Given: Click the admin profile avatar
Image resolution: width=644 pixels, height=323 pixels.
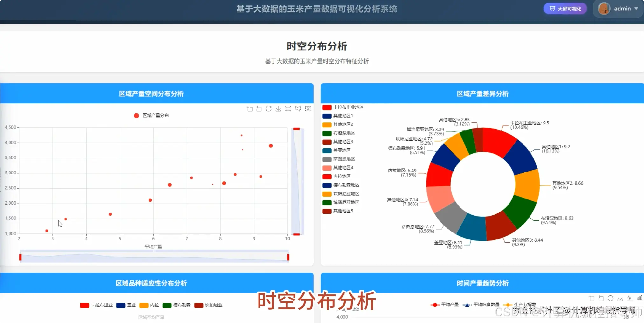Looking at the screenshot, I should pos(603,9).
